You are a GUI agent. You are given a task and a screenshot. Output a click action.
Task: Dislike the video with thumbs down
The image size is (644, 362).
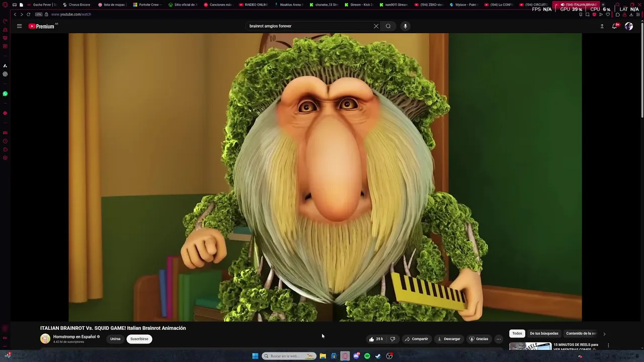[x=392, y=339]
